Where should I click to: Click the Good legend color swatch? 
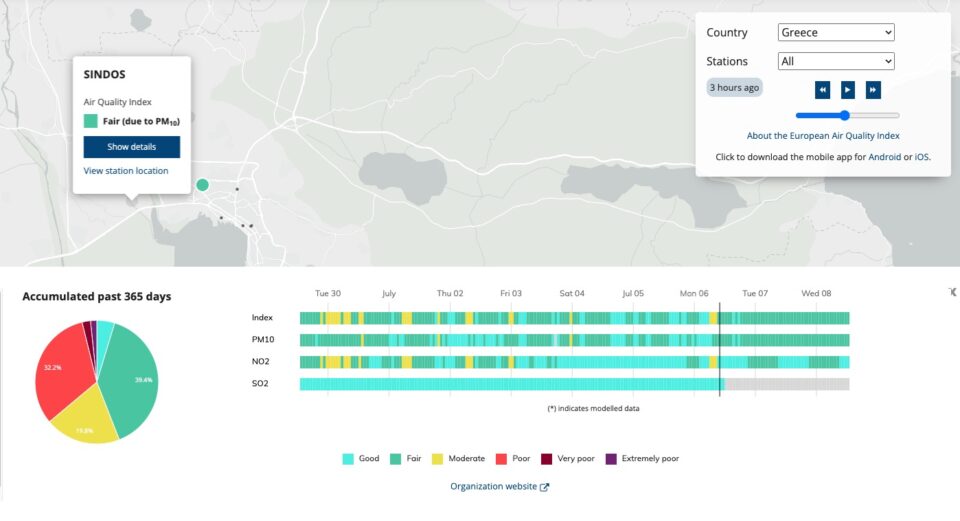pos(348,459)
